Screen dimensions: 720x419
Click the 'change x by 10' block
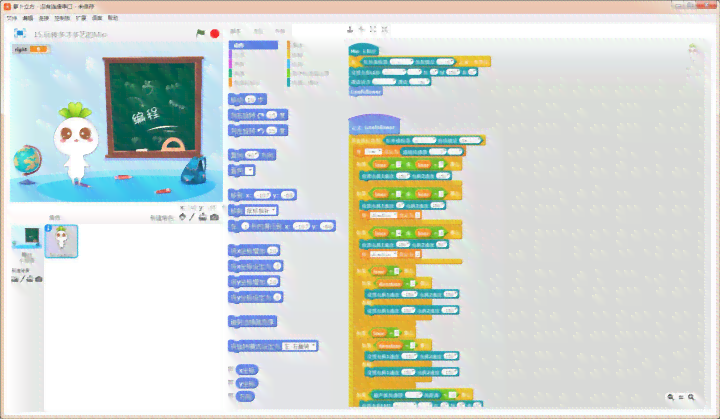coord(254,251)
